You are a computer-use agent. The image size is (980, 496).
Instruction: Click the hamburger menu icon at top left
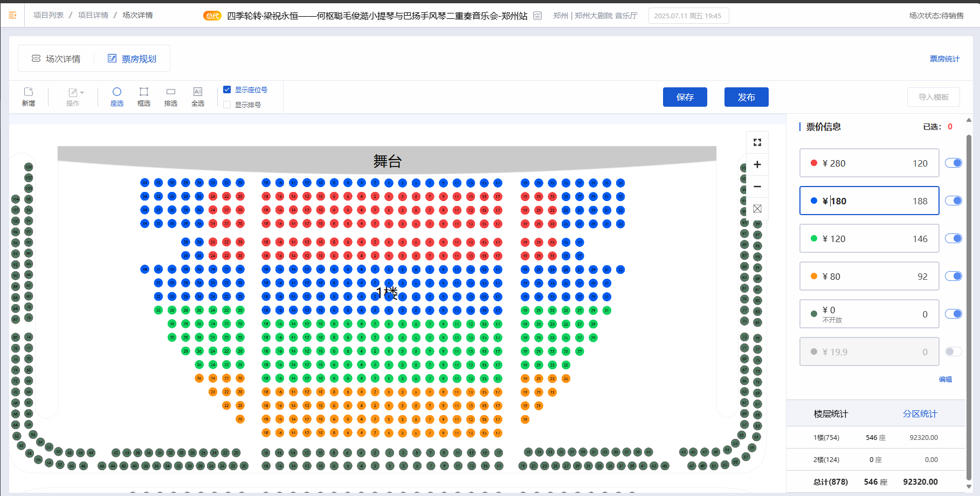pyautogui.click(x=12, y=15)
